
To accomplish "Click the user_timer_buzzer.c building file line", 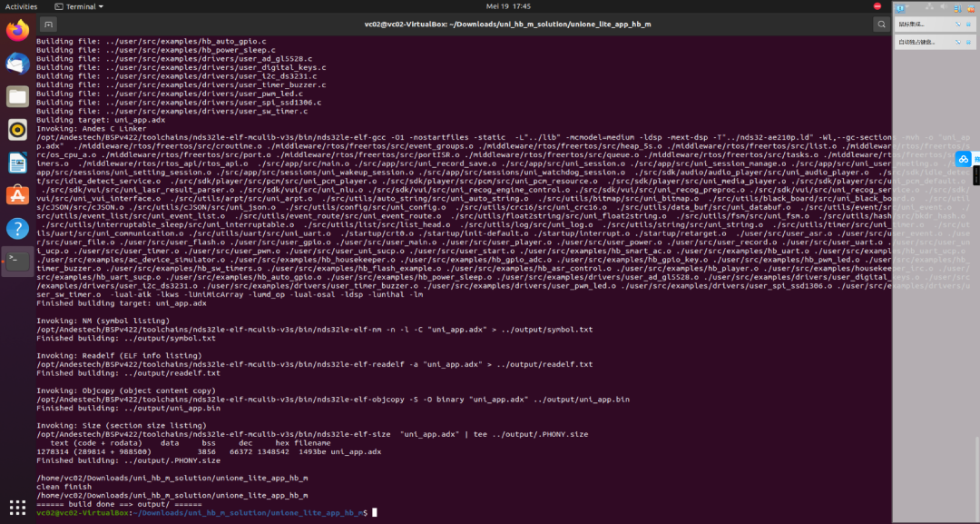I will (181, 85).
